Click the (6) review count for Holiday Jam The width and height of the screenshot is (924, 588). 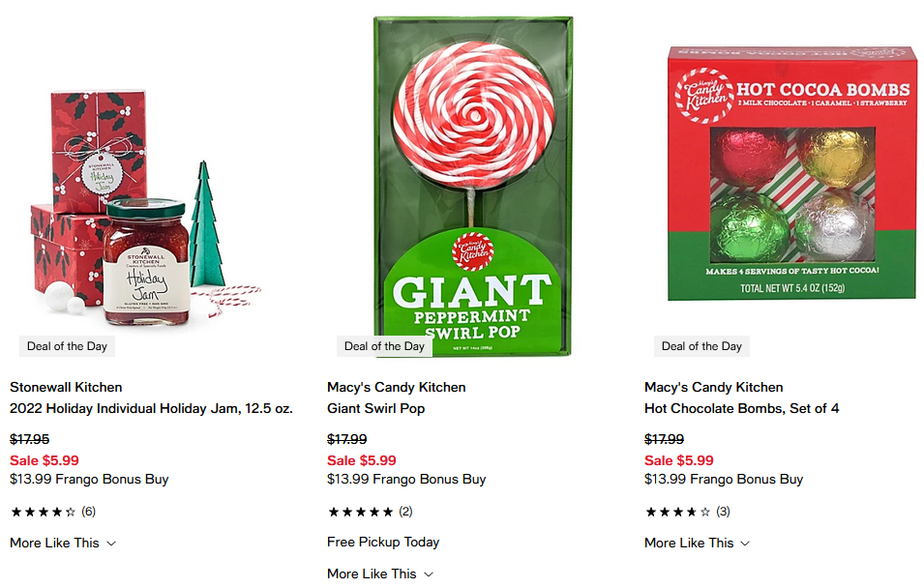click(88, 512)
